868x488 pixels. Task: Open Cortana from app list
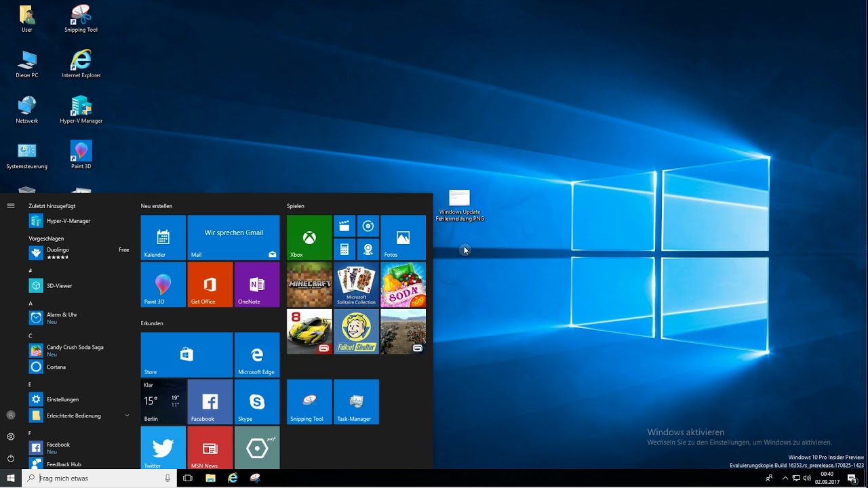[x=79, y=367]
